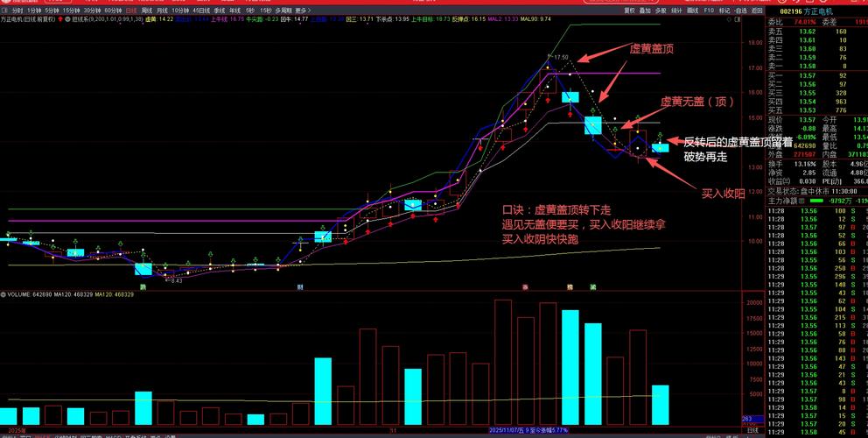Click the round icon beside VOLUME indicator
Image resolution: width=868 pixels, height=438 pixels.
3,294
